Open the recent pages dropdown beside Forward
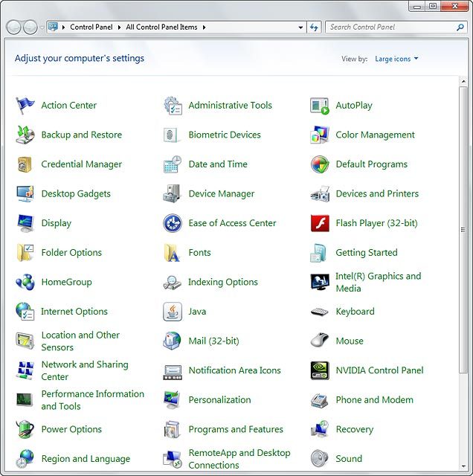Viewport: 473px width, 476px height. click(x=42, y=28)
